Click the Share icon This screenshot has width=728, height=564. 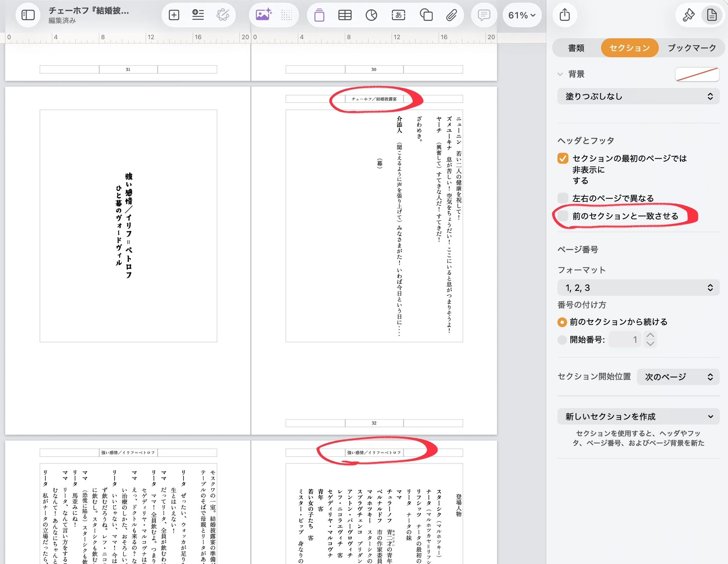point(565,15)
